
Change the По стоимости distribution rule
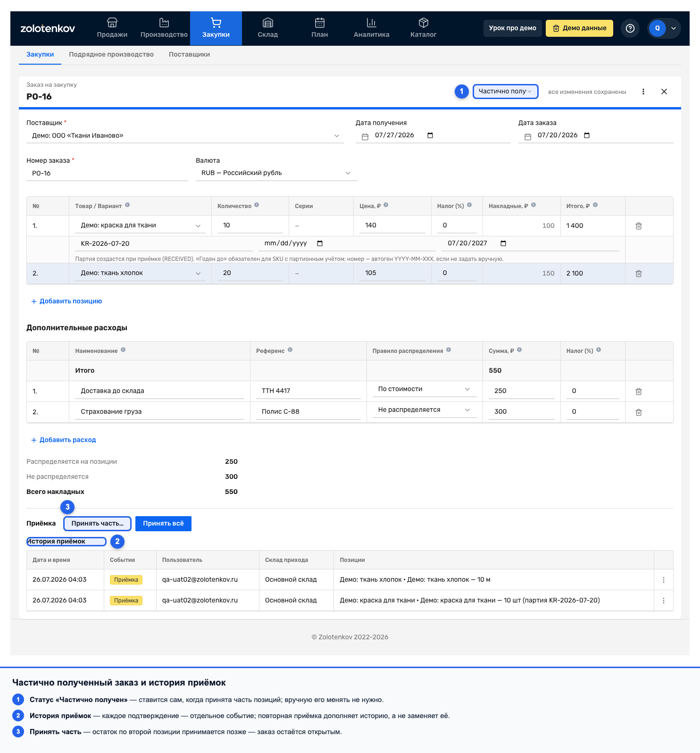click(x=425, y=389)
